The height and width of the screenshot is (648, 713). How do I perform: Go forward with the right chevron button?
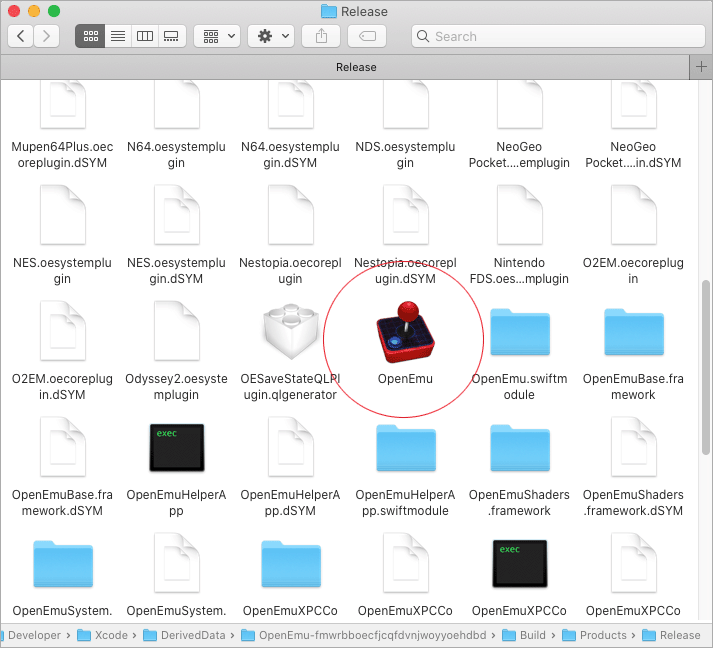[x=46, y=36]
